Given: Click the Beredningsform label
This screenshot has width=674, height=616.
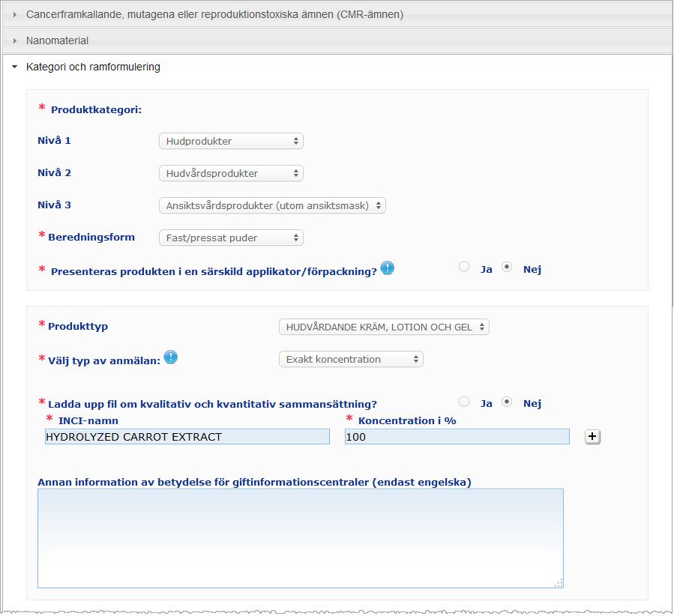Looking at the screenshot, I should pyautogui.click(x=91, y=237).
